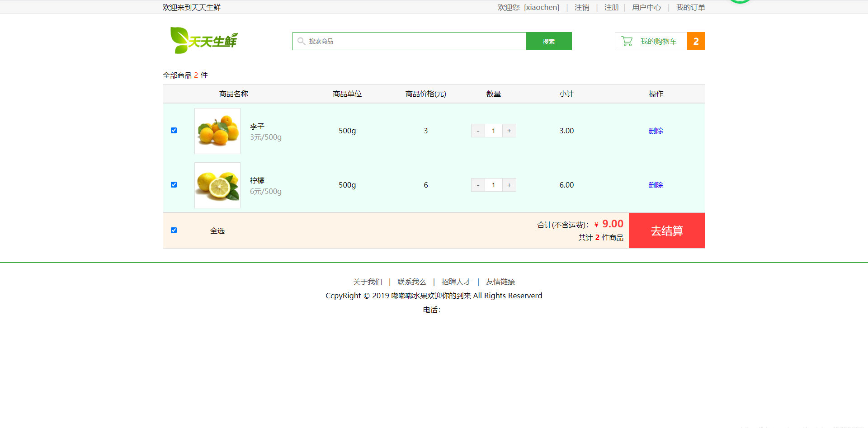The height and width of the screenshot is (428, 868).
Task: Toggle the 全选 select-all checkbox
Action: pos(174,230)
